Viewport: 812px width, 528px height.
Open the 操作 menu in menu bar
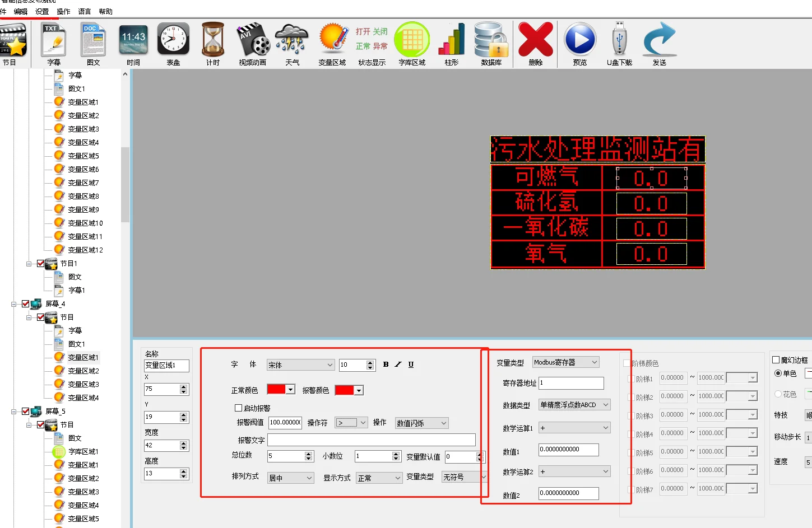tap(63, 11)
